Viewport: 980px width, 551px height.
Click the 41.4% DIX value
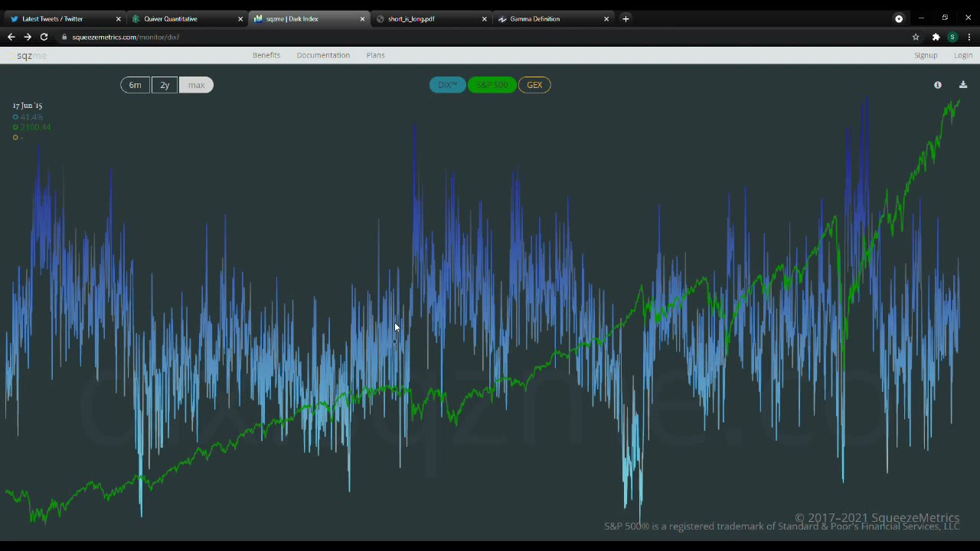click(31, 117)
